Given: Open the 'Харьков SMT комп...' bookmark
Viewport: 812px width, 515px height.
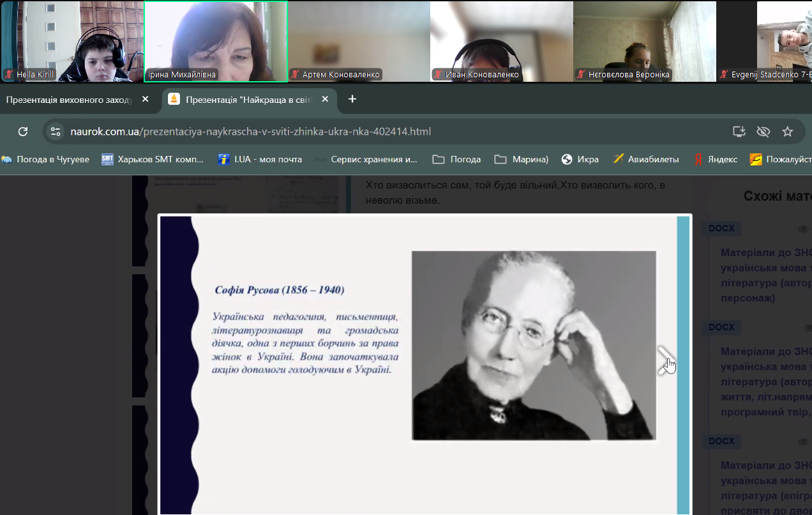Looking at the screenshot, I should click(x=153, y=159).
